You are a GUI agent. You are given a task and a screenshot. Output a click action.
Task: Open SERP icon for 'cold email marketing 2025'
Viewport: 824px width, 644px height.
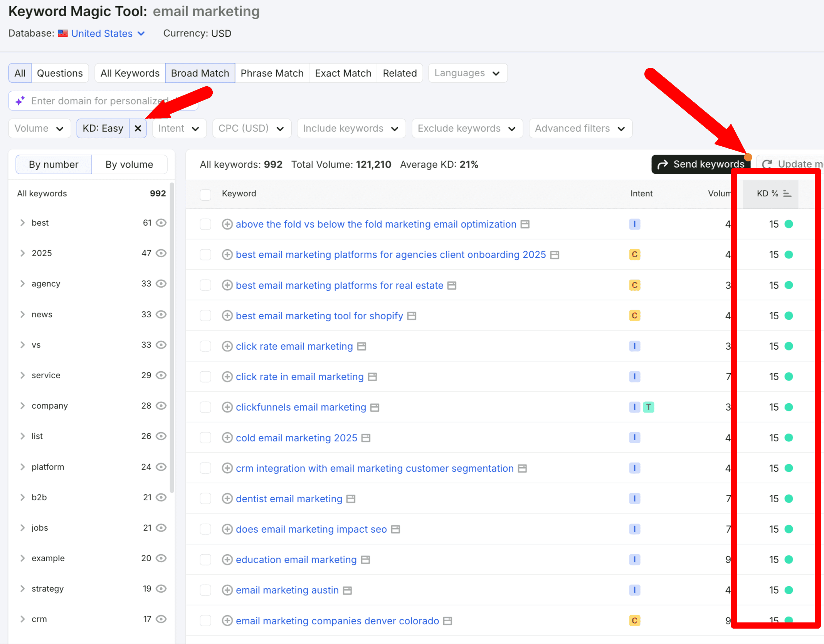(366, 438)
